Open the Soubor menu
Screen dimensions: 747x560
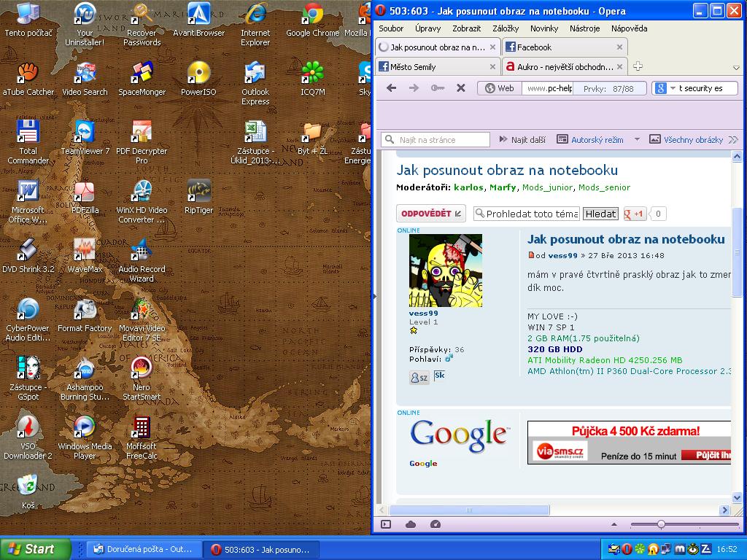point(391,28)
